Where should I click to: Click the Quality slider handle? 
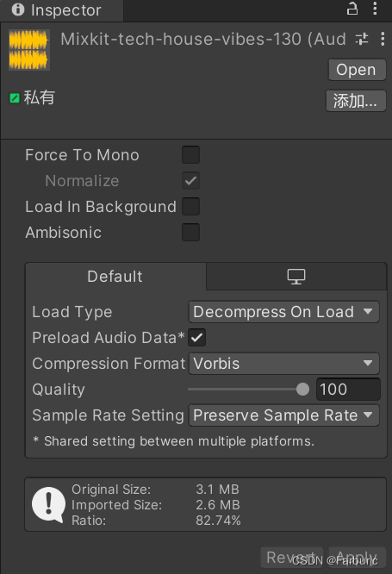coord(302,390)
